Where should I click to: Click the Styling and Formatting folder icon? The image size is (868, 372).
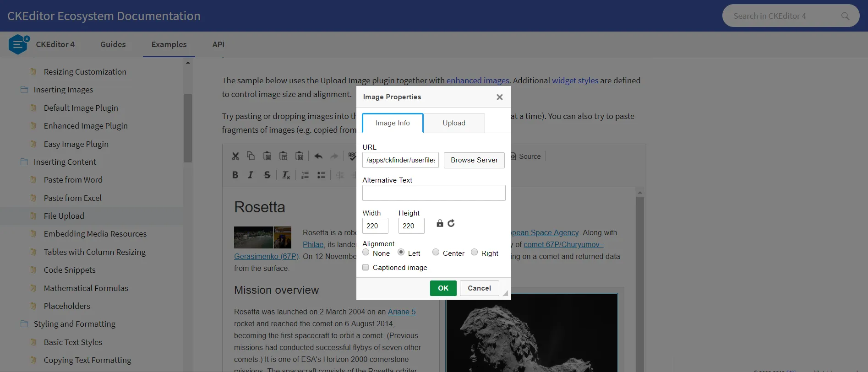point(24,324)
